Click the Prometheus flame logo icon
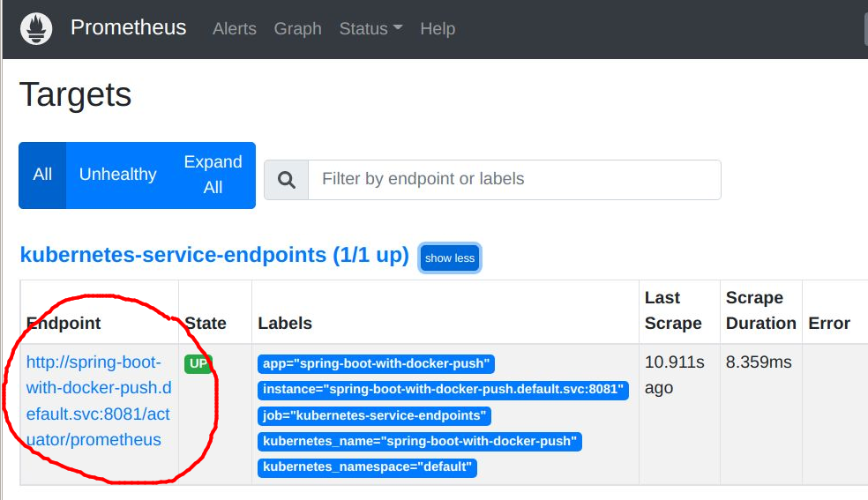 (x=36, y=29)
